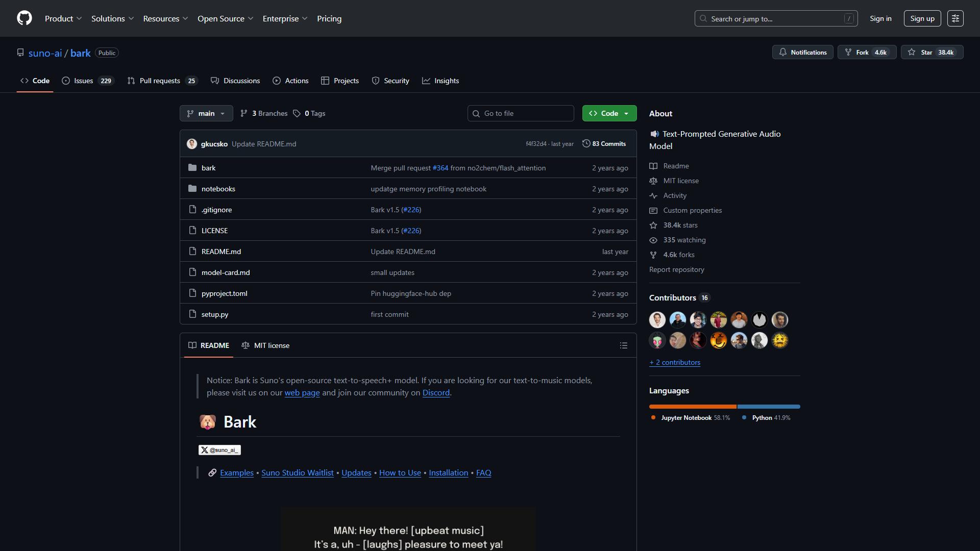Click the commit history clock icon

point(586,144)
